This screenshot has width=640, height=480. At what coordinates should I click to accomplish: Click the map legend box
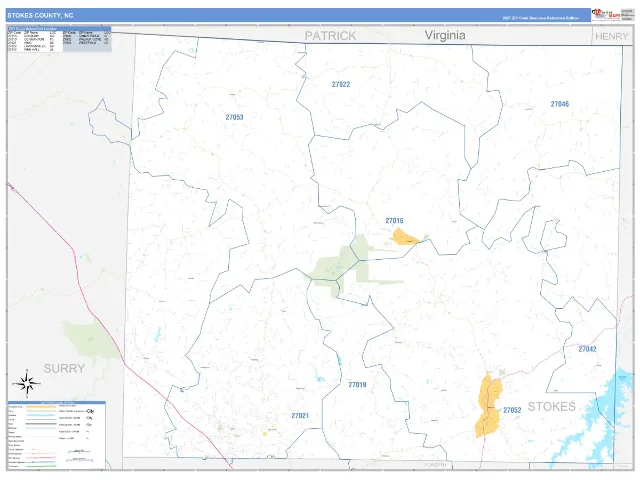56,435
